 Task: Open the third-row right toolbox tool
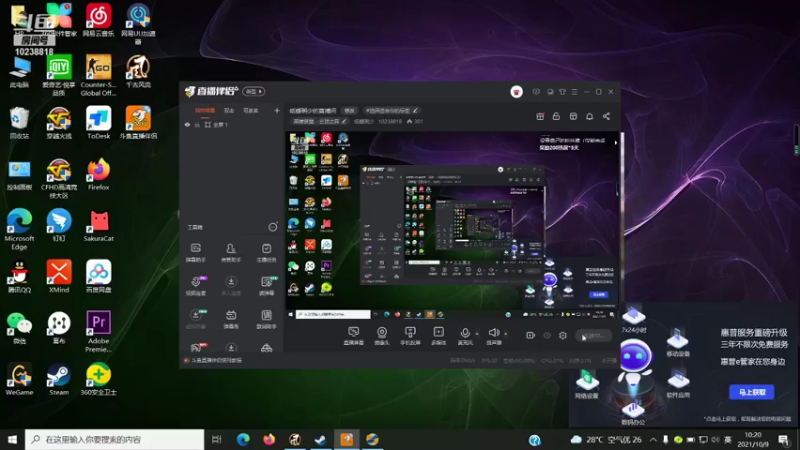pos(266,319)
